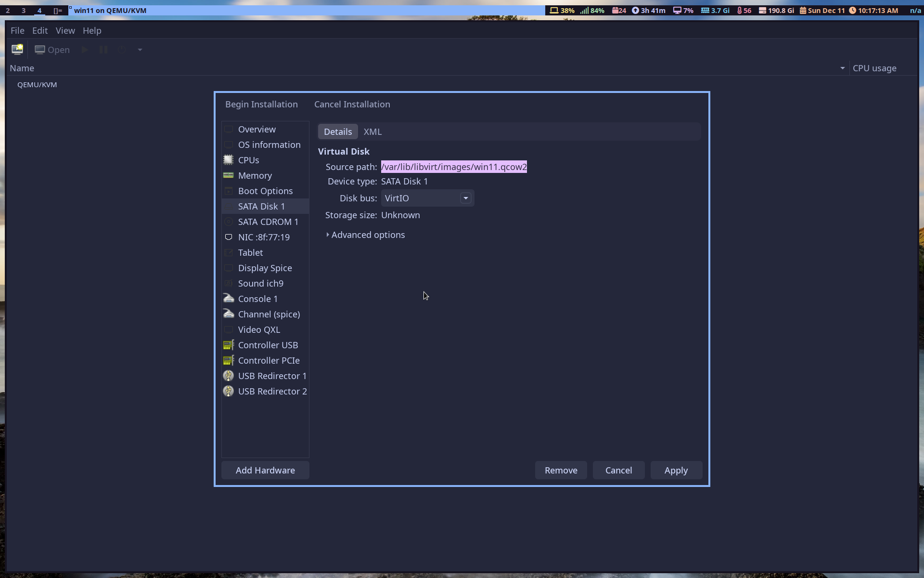Open the Disk bus VirtIO dropdown
924x578 pixels.
[466, 198]
